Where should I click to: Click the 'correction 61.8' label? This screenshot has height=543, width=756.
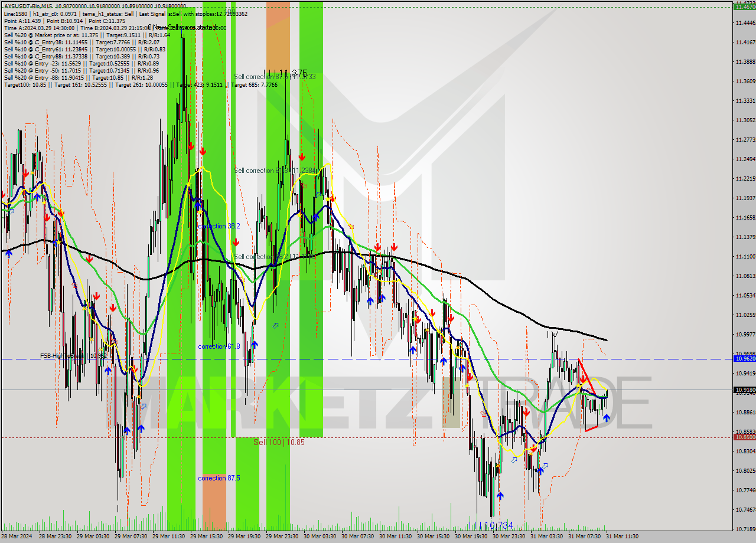(219, 346)
